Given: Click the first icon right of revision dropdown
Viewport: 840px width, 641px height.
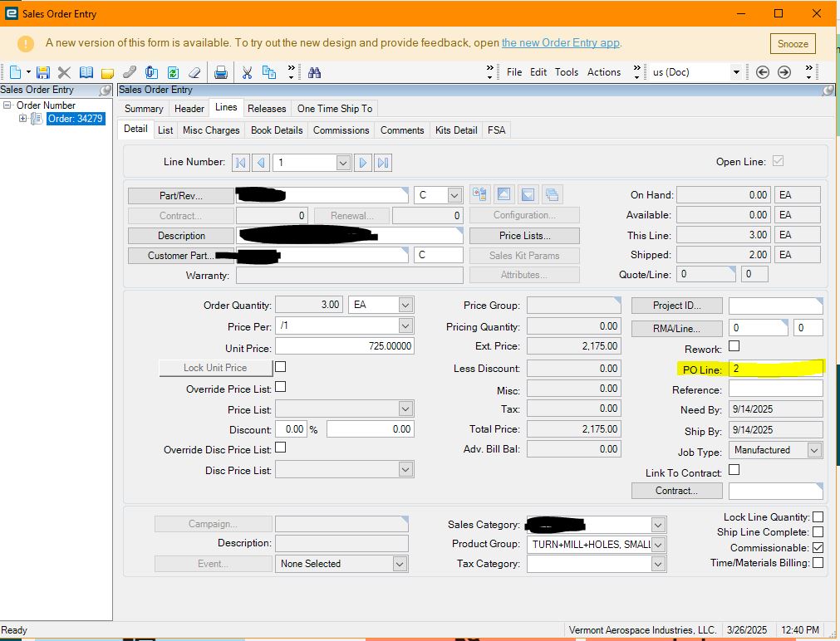Looking at the screenshot, I should coord(479,194).
